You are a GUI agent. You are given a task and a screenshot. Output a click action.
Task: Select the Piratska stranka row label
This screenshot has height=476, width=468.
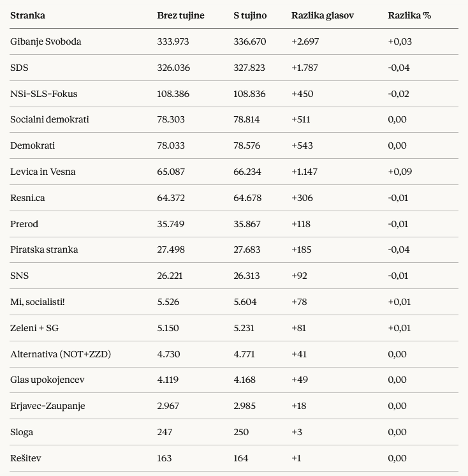(x=44, y=249)
